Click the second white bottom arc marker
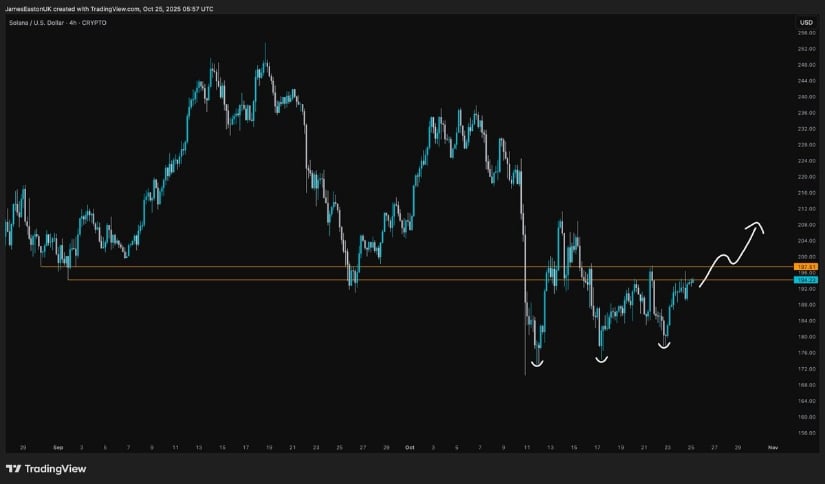 [x=601, y=359]
